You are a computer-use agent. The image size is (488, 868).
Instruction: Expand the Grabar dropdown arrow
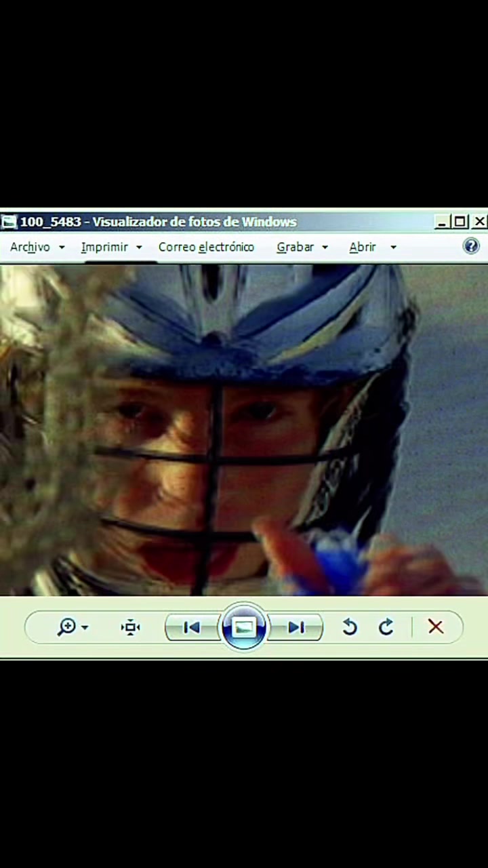pos(325,248)
